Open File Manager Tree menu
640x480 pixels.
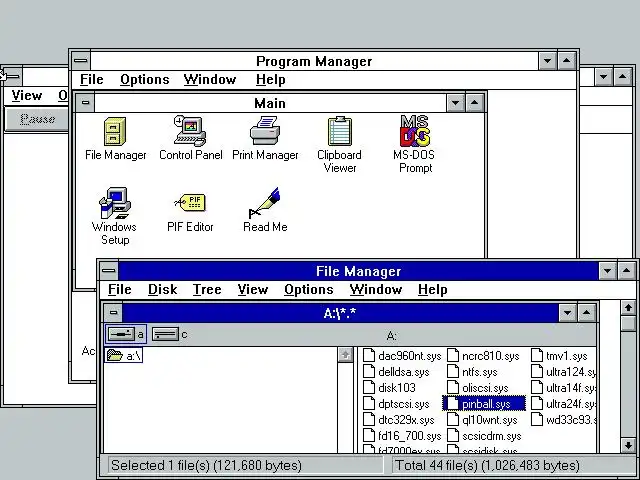207,289
